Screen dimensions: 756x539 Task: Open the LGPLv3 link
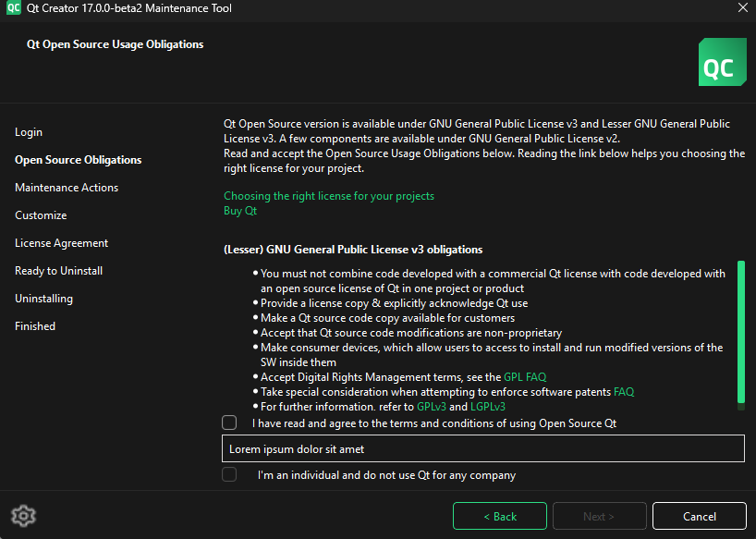488,407
